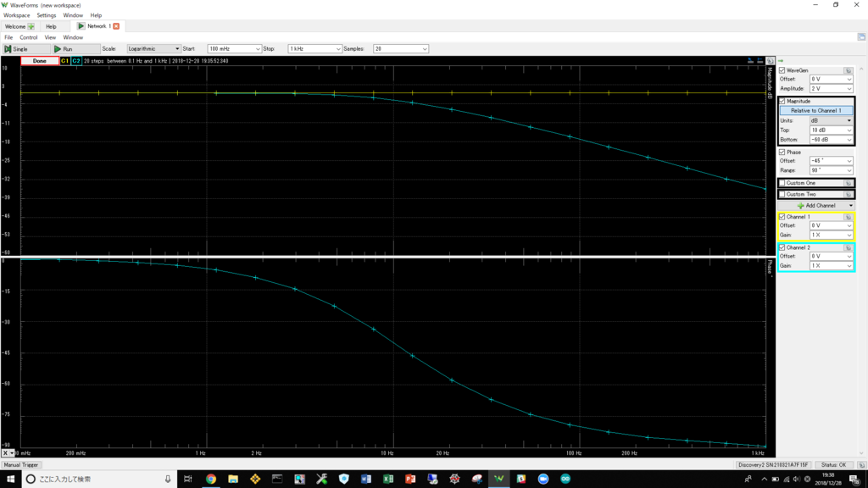This screenshot has width=868, height=488.
Task: Open the Samples dropdown
Action: click(x=401, y=48)
